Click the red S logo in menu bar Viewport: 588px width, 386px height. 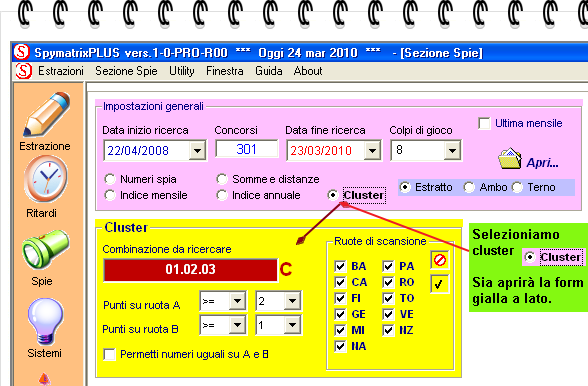coord(24,71)
